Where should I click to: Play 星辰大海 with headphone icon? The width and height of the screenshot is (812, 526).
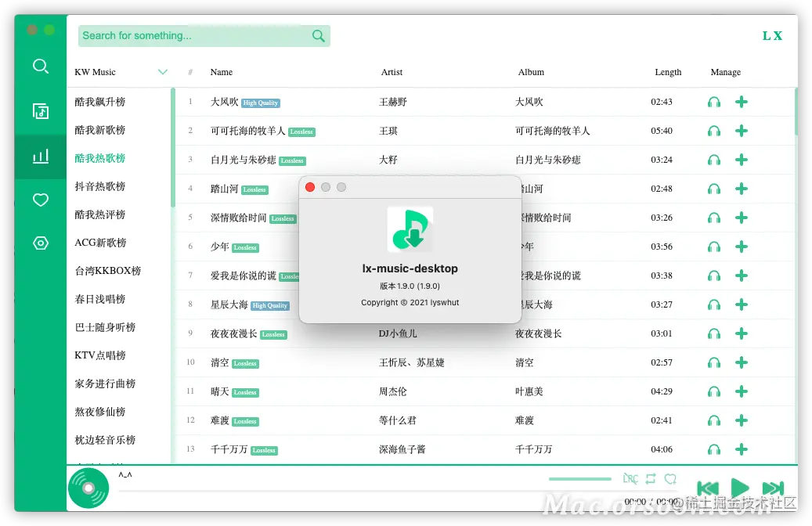[714, 305]
